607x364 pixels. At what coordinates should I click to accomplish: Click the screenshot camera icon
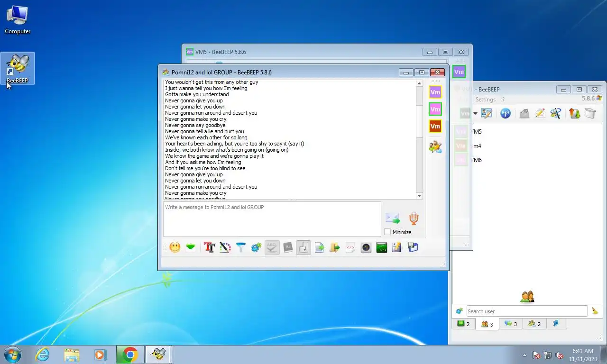click(366, 247)
